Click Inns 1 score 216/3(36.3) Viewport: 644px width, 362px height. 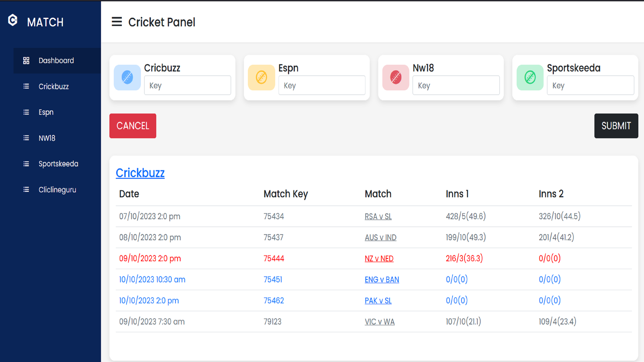click(x=464, y=258)
